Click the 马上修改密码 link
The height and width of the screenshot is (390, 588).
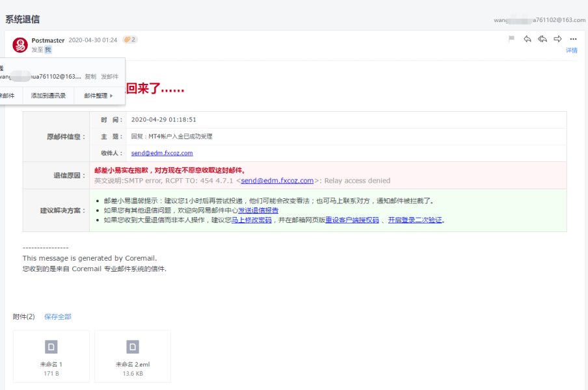click(x=252, y=220)
